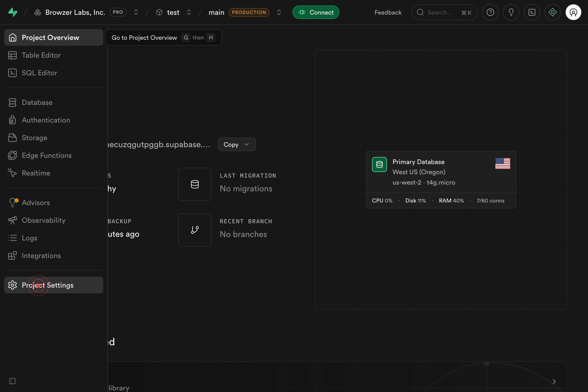Open Advisors in the sidebar
Viewport: 588px width, 392px height.
54,202
